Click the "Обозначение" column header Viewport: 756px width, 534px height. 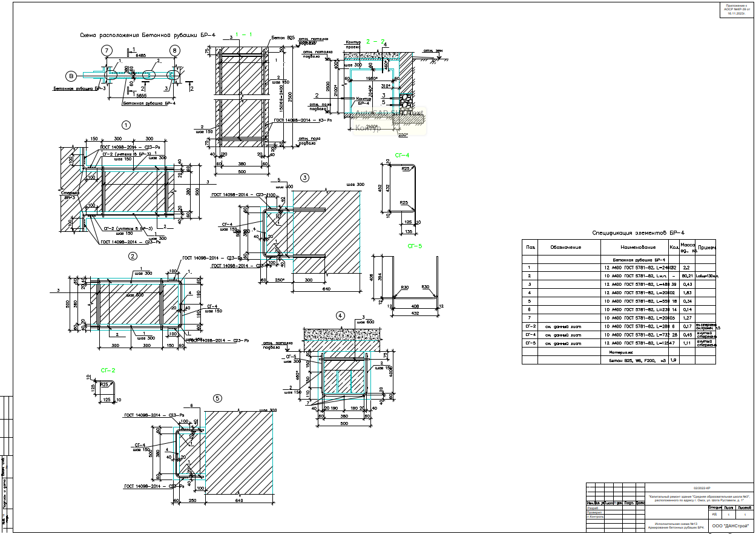coord(565,247)
